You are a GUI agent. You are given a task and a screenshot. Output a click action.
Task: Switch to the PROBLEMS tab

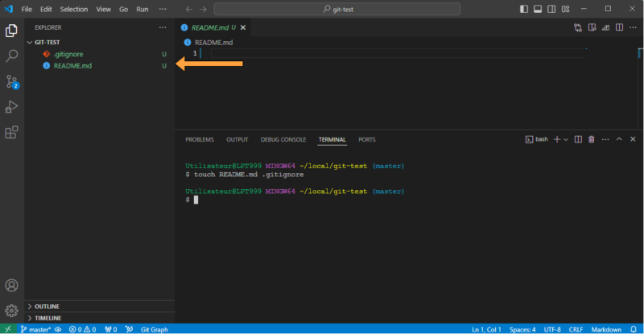pyautogui.click(x=200, y=139)
